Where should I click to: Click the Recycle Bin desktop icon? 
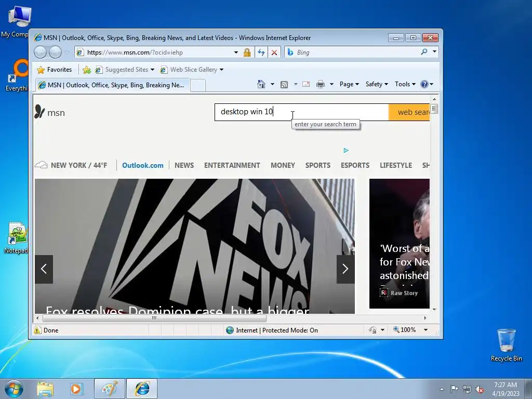point(506,345)
